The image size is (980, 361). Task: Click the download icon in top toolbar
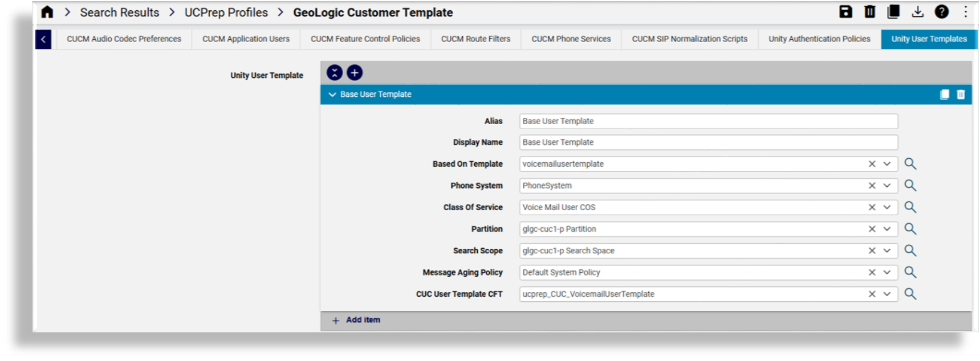[x=917, y=12]
